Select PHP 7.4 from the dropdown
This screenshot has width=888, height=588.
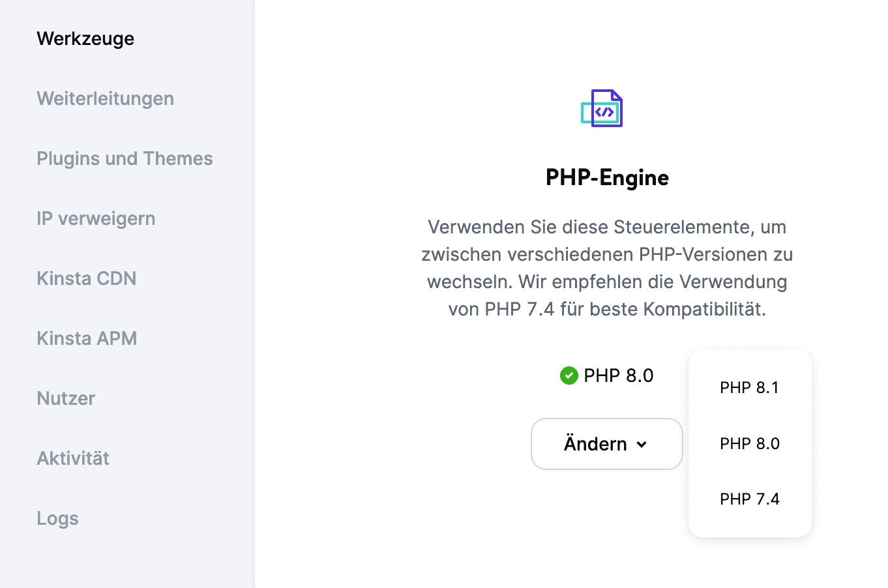pos(749,499)
